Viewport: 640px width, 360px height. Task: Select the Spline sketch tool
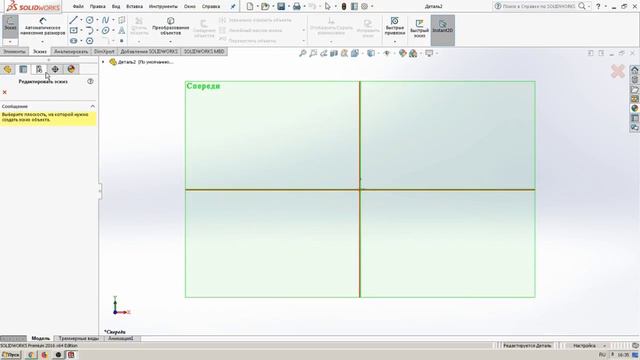click(105, 20)
